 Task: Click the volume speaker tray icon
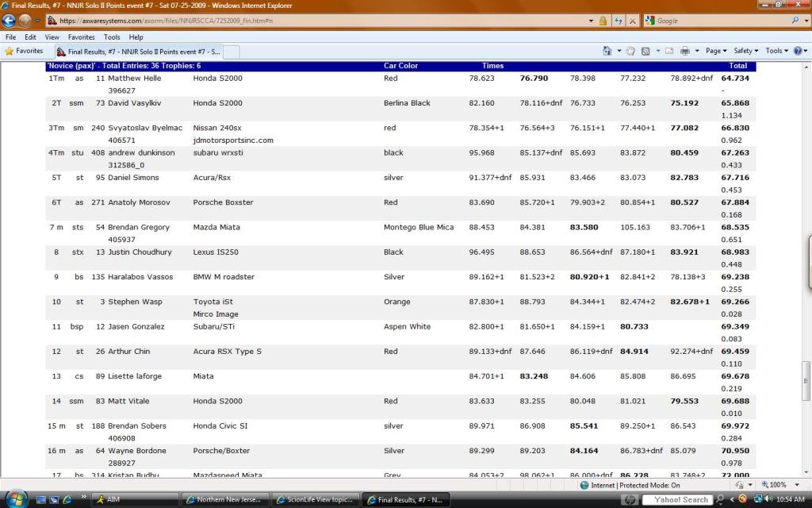tap(768, 499)
